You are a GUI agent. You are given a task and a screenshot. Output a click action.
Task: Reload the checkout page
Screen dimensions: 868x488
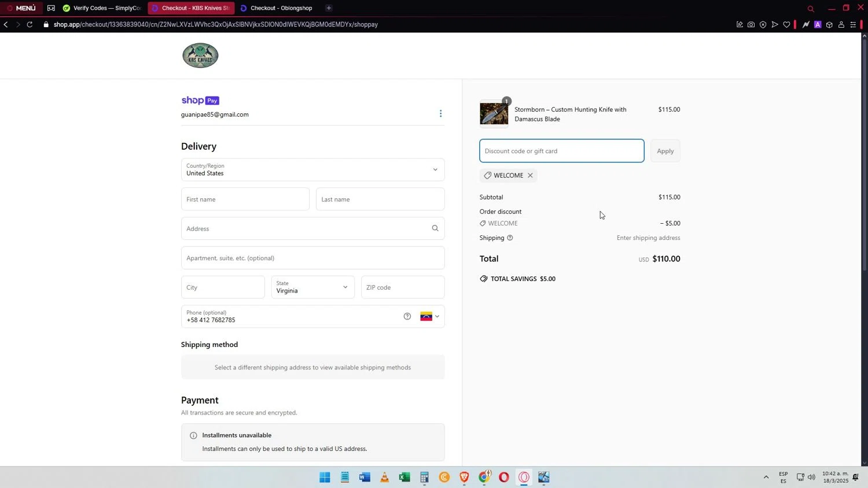coord(30,24)
